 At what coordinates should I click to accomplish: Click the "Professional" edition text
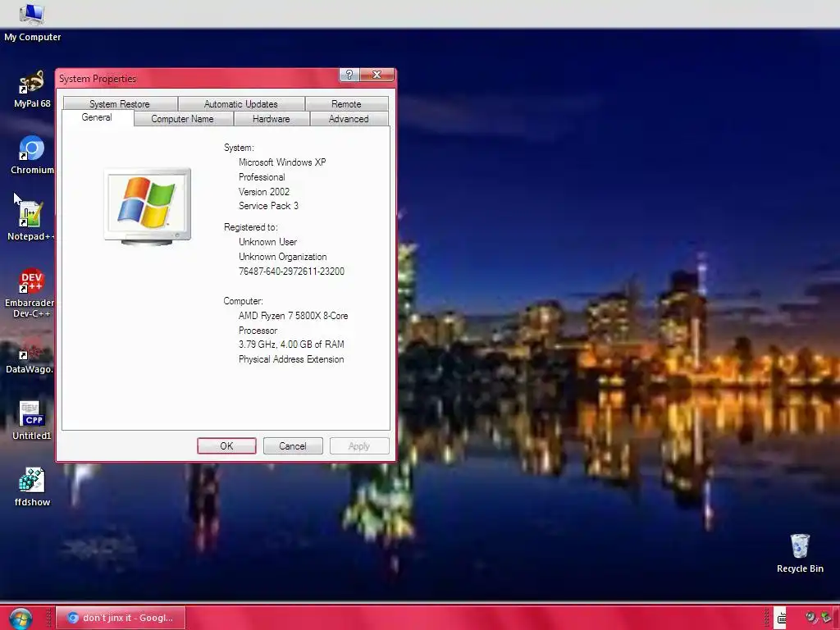tap(262, 177)
